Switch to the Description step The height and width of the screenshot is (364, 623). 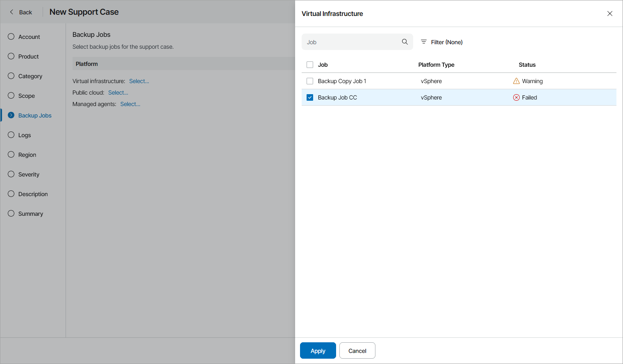(33, 194)
